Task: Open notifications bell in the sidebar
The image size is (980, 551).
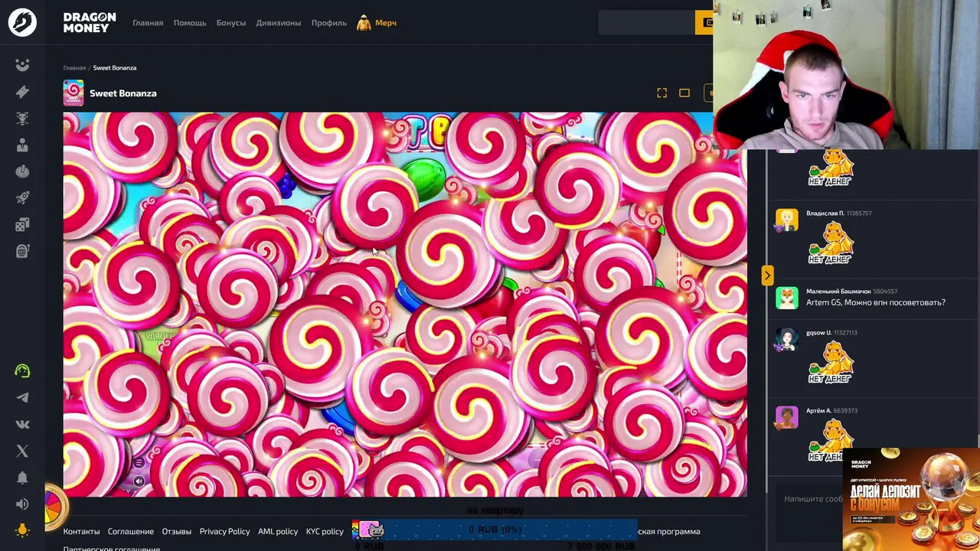Action: 22,478
